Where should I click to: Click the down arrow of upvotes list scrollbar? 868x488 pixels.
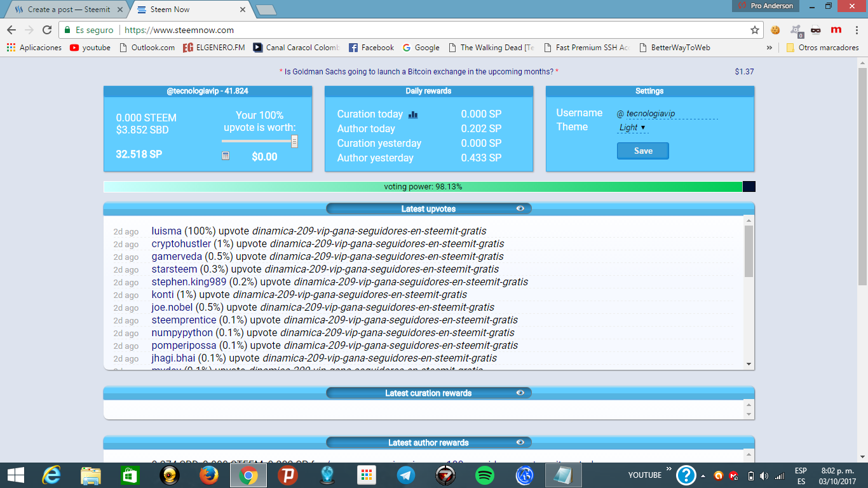point(749,364)
